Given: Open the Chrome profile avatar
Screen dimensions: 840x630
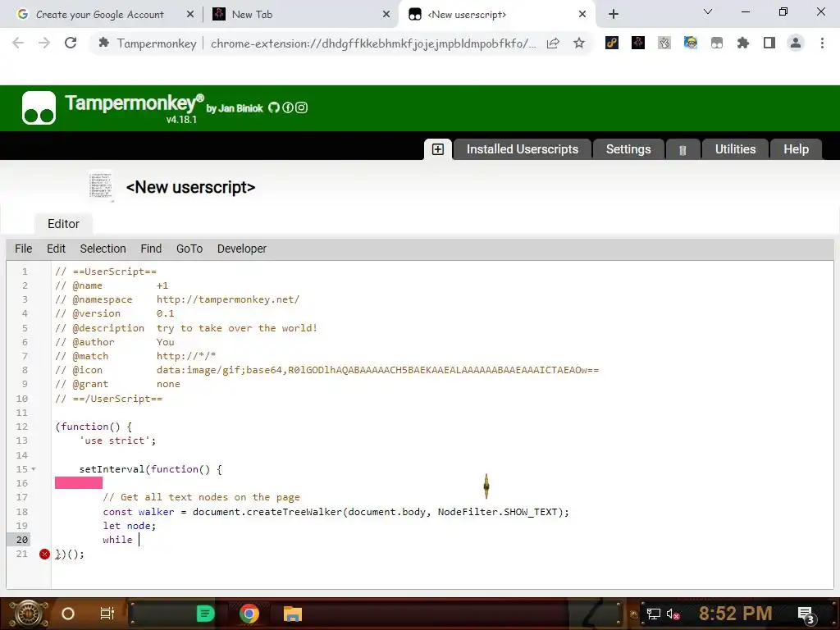Looking at the screenshot, I should [x=796, y=43].
